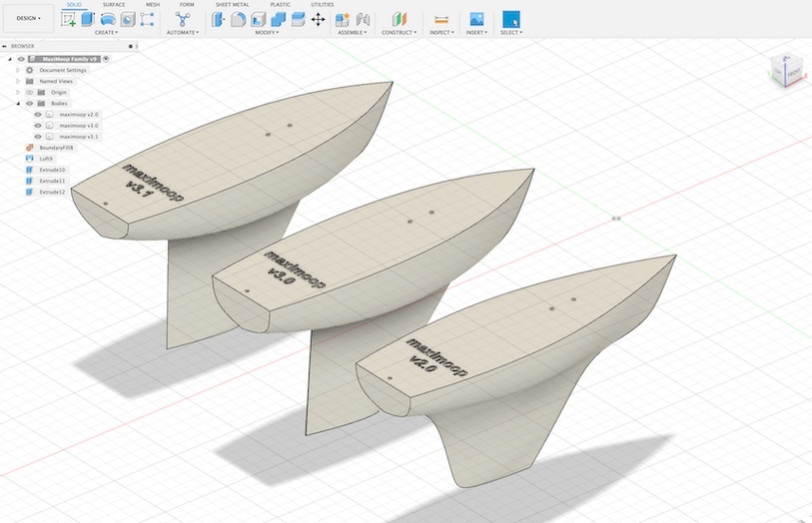812x523 pixels.
Task: Click the Insert image icon
Action: [x=476, y=19]
